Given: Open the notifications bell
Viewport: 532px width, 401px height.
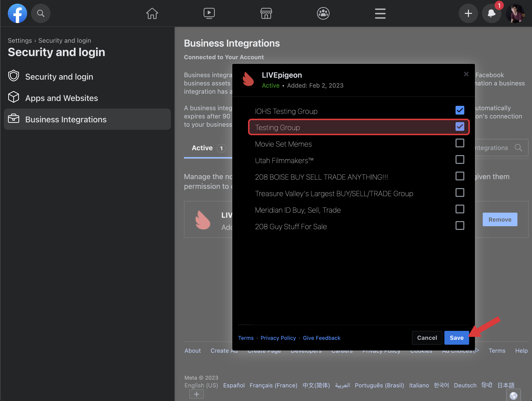Looking at the screenshot, I should pyautogui.click(x=491, y=13).
